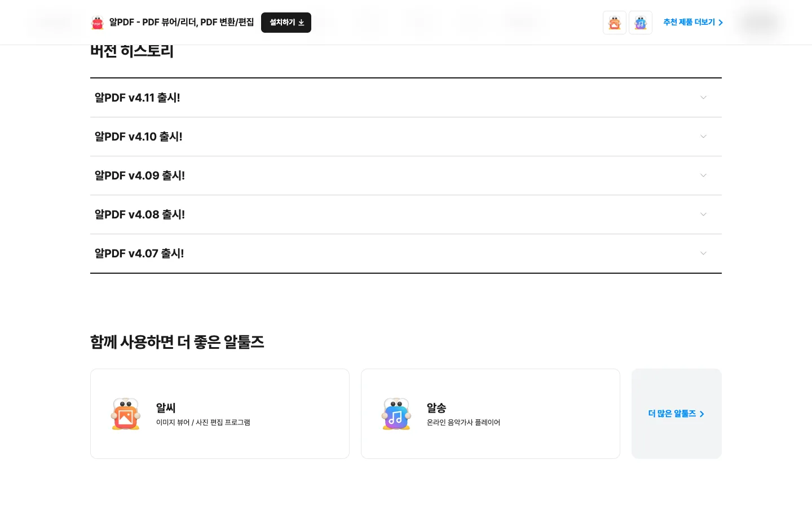Expand the 알PDF v4.09 출시! chevron
This screenshot has height=508, width=812.
[x=703, y=176]
